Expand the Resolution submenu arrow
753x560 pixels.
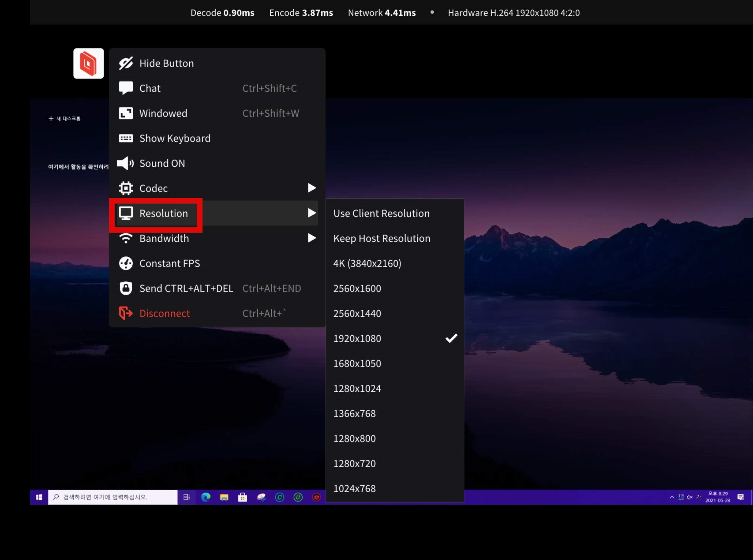tap(312, 213)
